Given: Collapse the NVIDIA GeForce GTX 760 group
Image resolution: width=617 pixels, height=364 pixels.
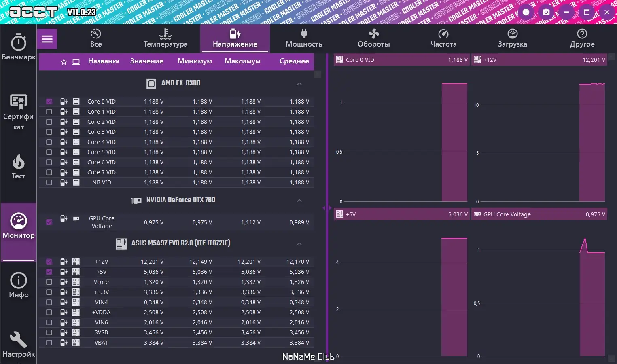Looking at the screenshot, I should click(x=299, y=201).
